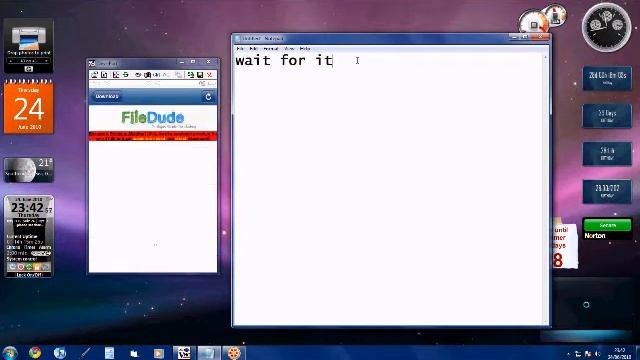Launch Google Chrome from the taskbar

pos(35,353)
